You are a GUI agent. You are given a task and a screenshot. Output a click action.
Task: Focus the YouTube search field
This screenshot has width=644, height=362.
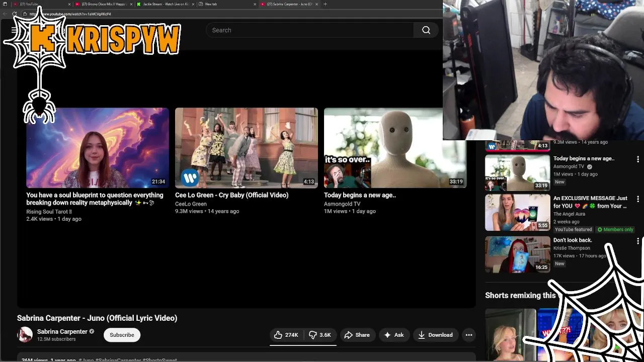tap(310, 30)
